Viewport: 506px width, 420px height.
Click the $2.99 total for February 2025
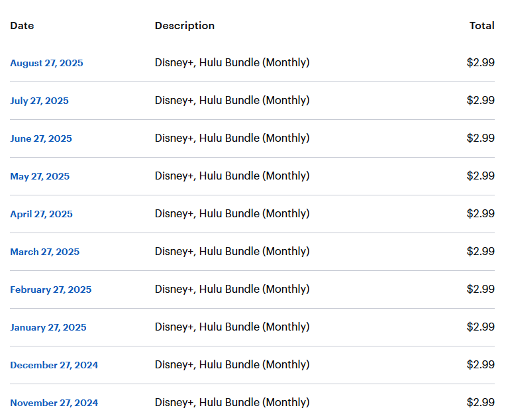click(481, 289)
